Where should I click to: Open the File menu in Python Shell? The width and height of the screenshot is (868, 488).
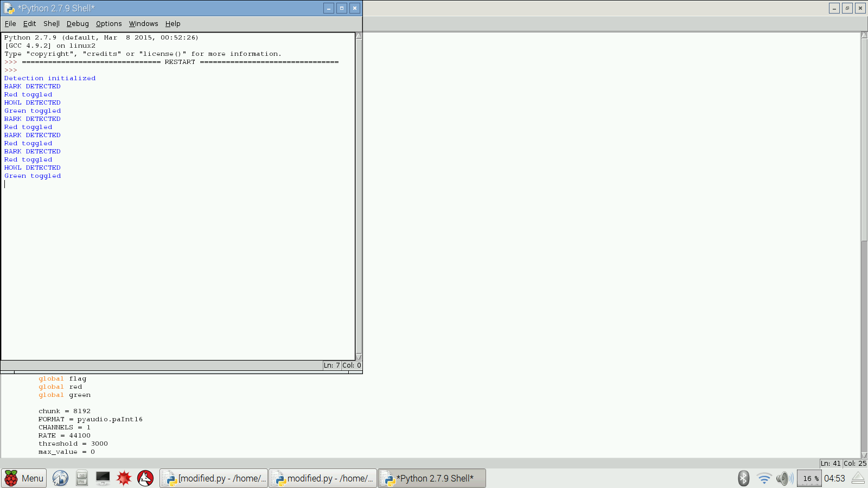click(x=10, y=24)
